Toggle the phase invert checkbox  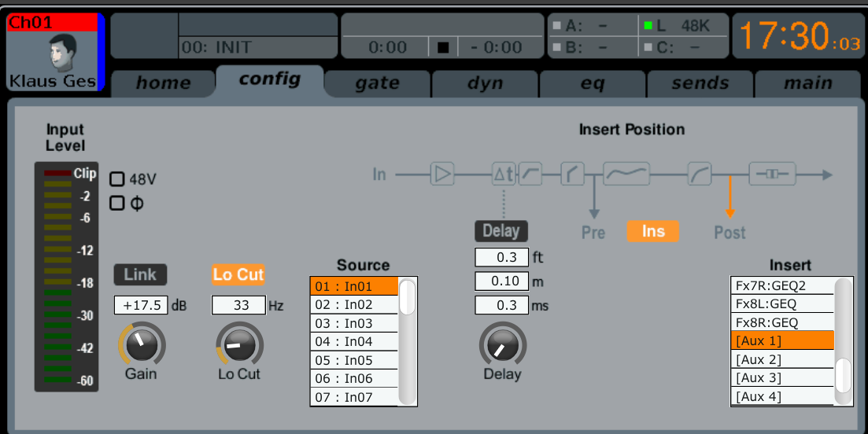116,203
